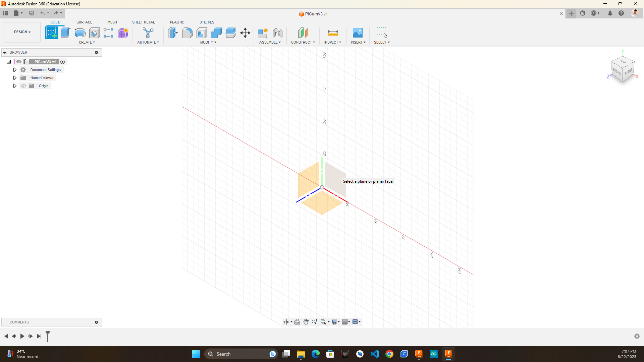Open the Pan hand tool
This screenshot has height=362, width=644.
[306, 322]
